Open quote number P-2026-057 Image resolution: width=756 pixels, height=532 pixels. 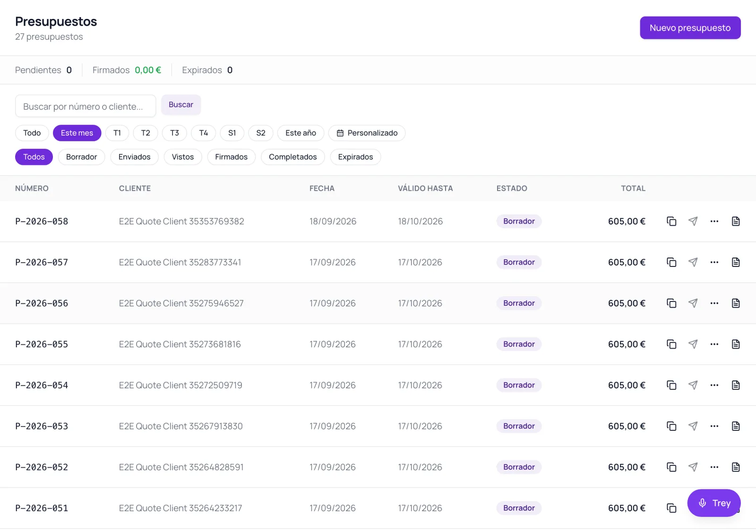coord(42,262)
